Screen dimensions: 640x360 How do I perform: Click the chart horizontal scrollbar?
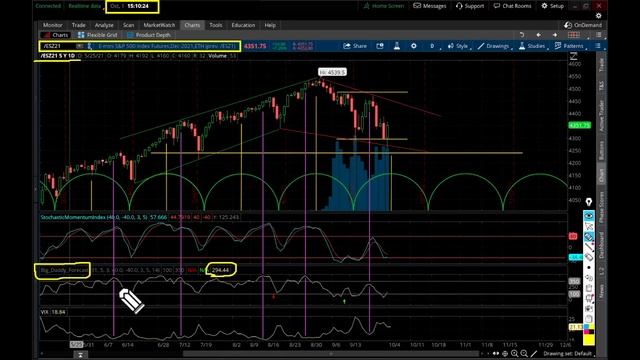click(x=331, y=354)
